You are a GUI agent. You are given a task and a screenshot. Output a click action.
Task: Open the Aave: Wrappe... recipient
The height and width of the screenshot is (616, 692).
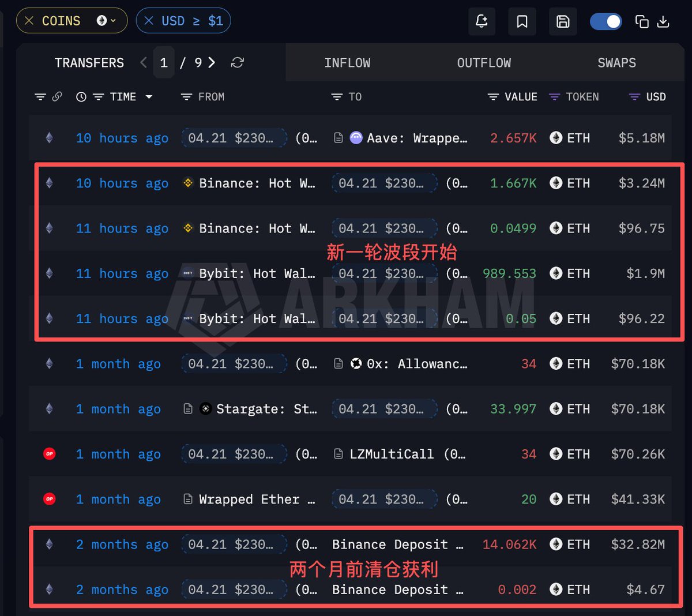[x=417, y=138]
